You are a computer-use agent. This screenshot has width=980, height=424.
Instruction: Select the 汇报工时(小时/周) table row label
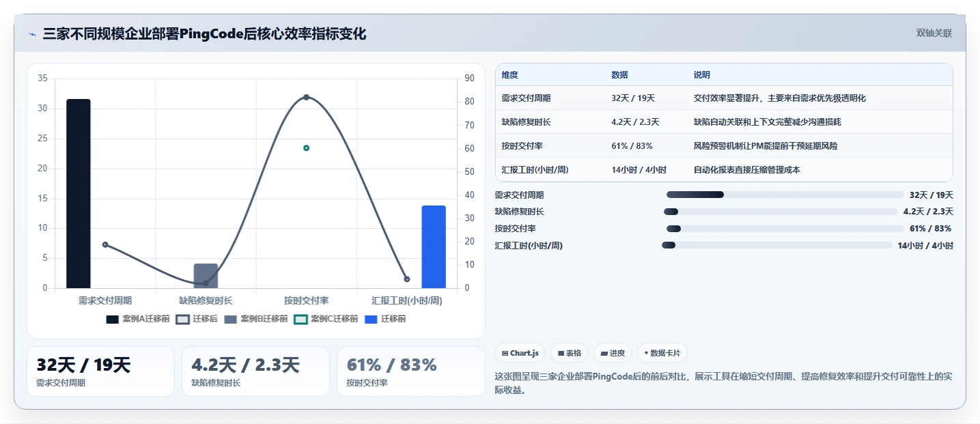[x=535, y=170]
